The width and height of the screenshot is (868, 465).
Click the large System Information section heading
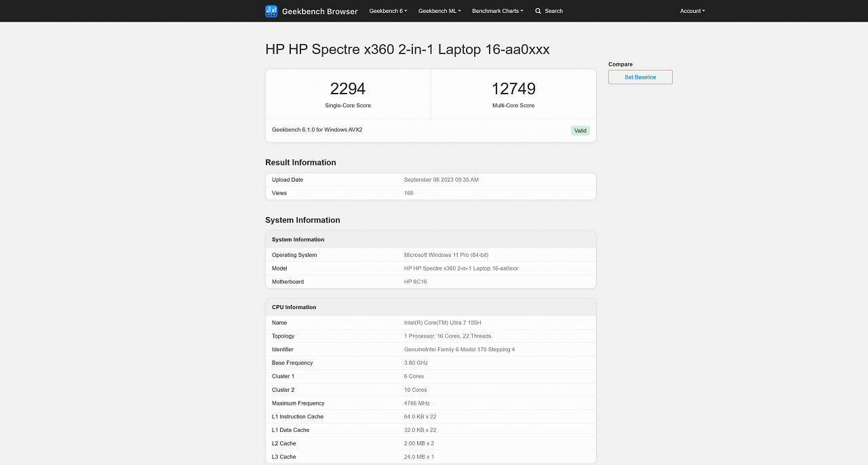302,220
